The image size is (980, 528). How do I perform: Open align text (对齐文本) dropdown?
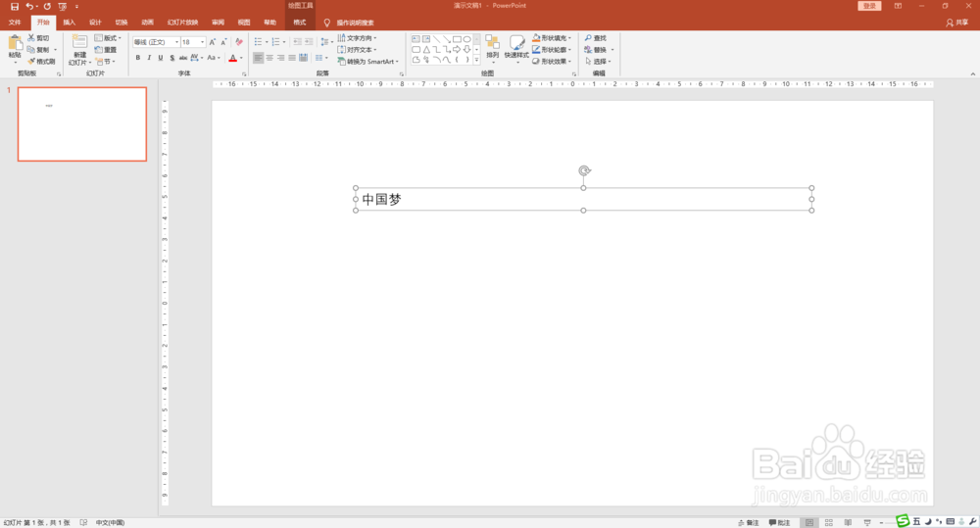coord(358,50)
